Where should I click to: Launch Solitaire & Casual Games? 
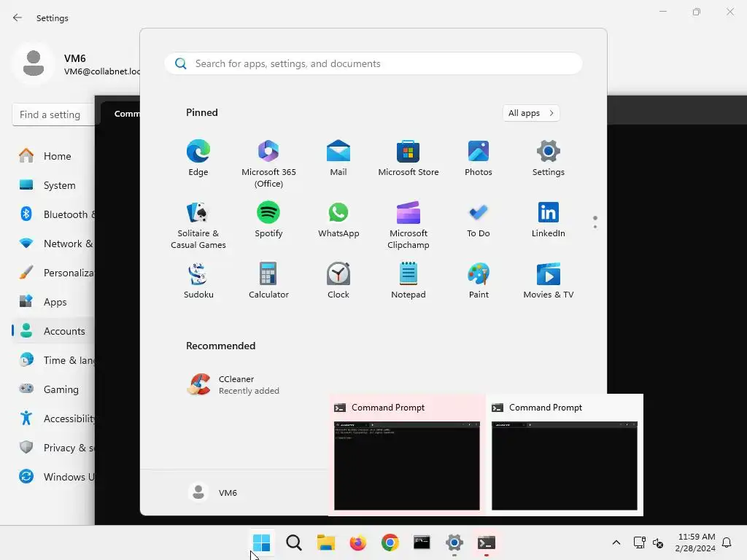[198, 225]
